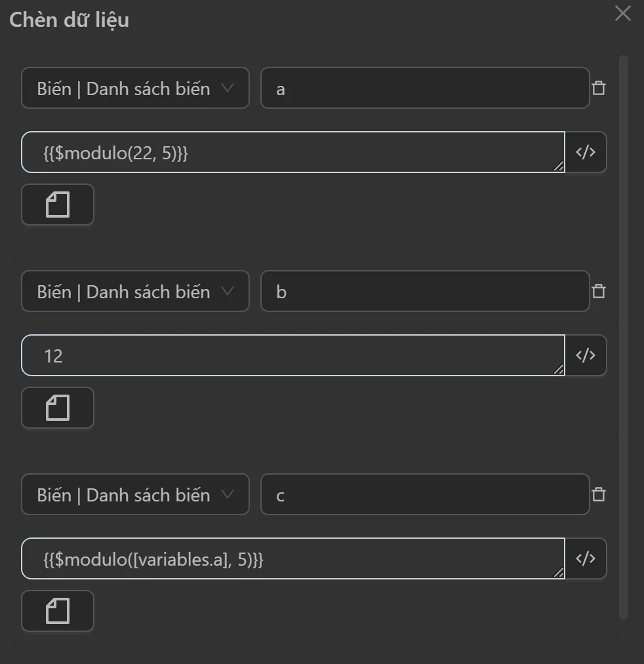The width and height of the screenshot is (644, 664).
Task: Open code editor for the variables.a expression
Action: [x=586, y=558]
